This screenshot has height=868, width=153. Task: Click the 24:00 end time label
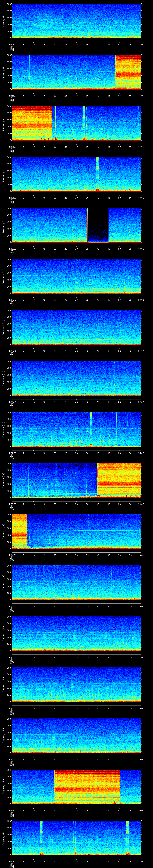(141, 504)
